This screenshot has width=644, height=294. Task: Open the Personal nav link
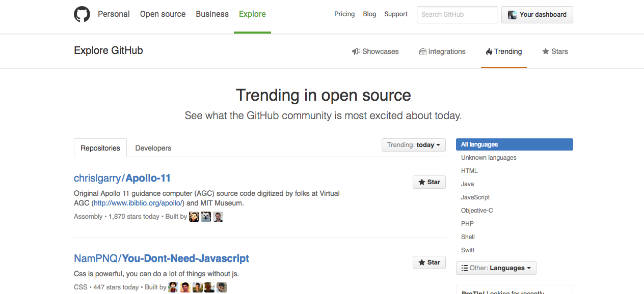click(114, 14)
